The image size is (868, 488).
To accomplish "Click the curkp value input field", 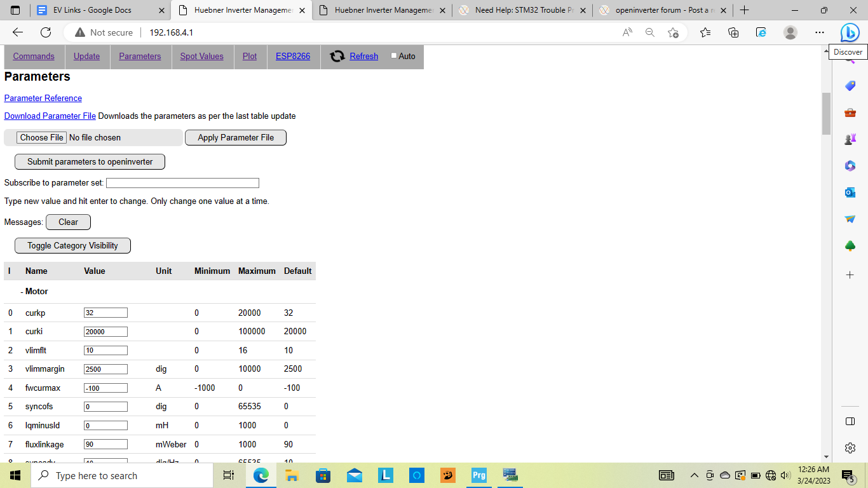I will [105, 313].
